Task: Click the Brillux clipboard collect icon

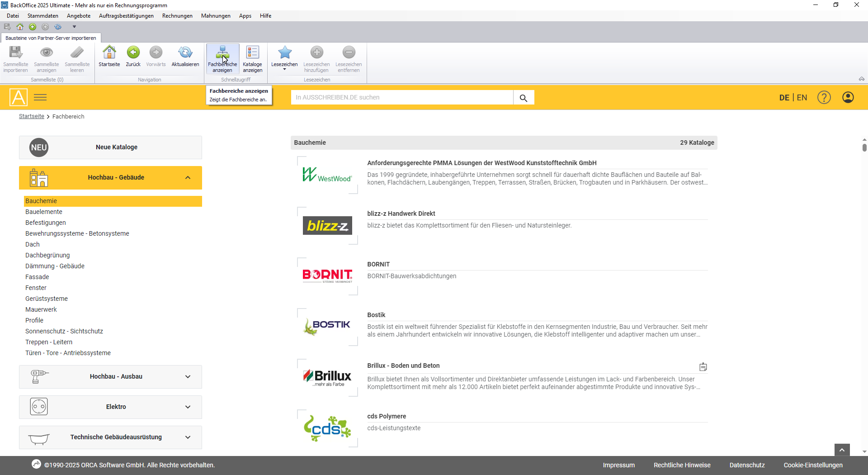Action: (x=703, y=367)
